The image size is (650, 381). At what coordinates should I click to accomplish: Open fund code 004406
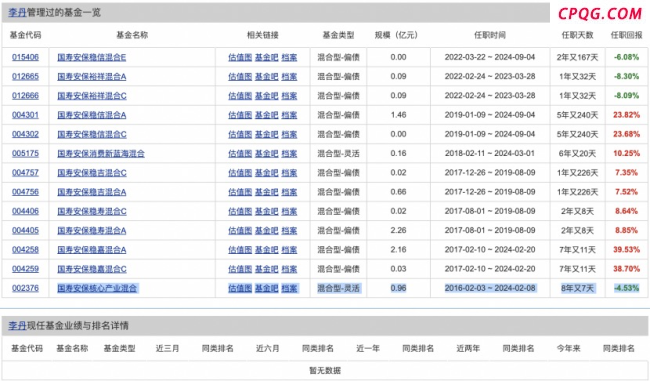click(25, 211)
